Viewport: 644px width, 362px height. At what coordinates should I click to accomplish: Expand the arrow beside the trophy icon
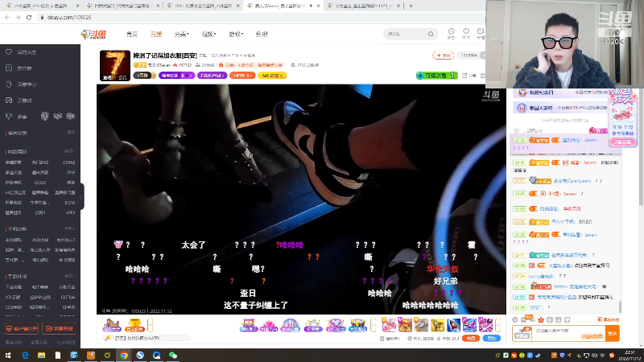pyautogui.click(x=150, y=325)
